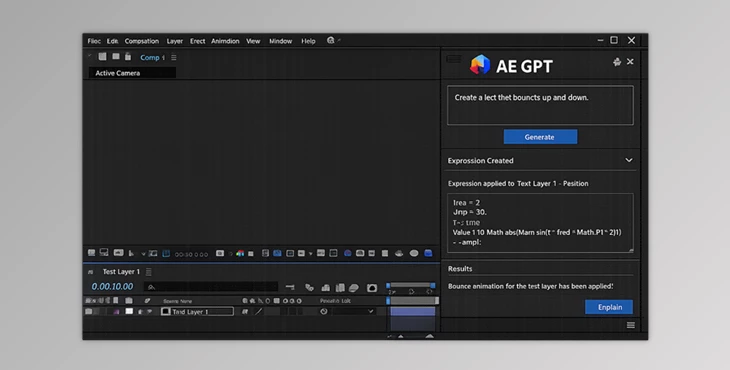Click the dash-shaped shy icon in timeline header

pyautogui.click(x=290, y=288)
